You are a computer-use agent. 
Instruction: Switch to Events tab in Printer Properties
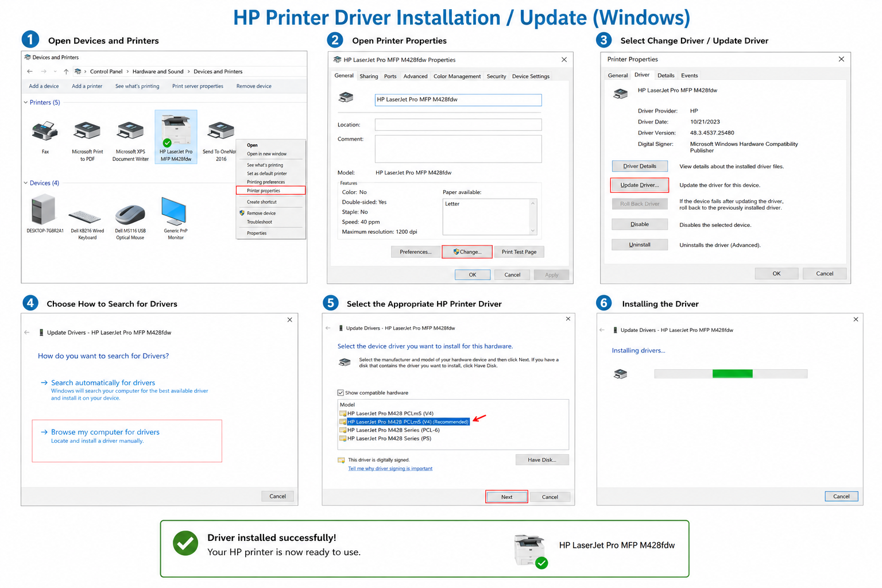(x=690, y=75)
